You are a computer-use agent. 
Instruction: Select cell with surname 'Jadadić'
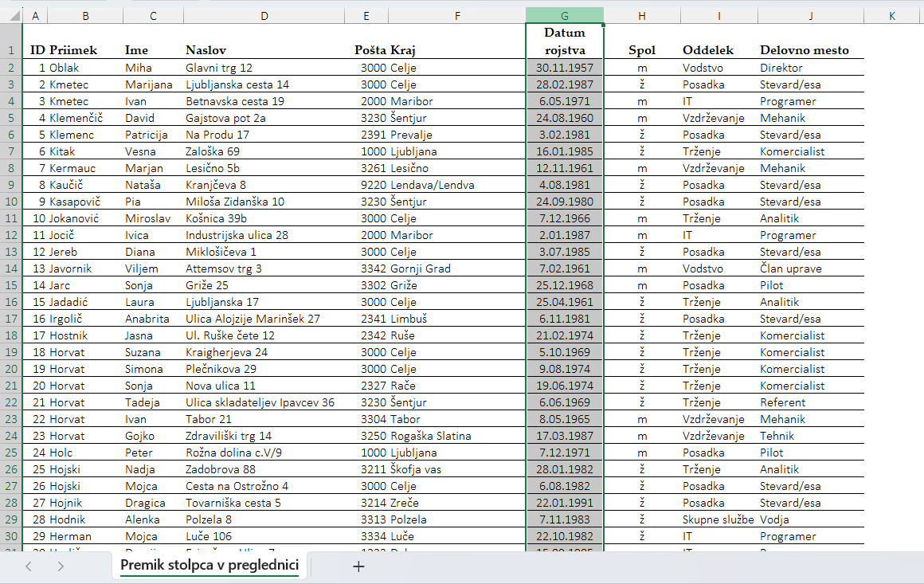tap(85, 302)
